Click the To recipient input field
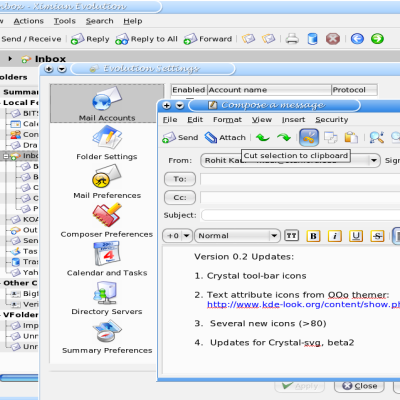 pos(300,179)
